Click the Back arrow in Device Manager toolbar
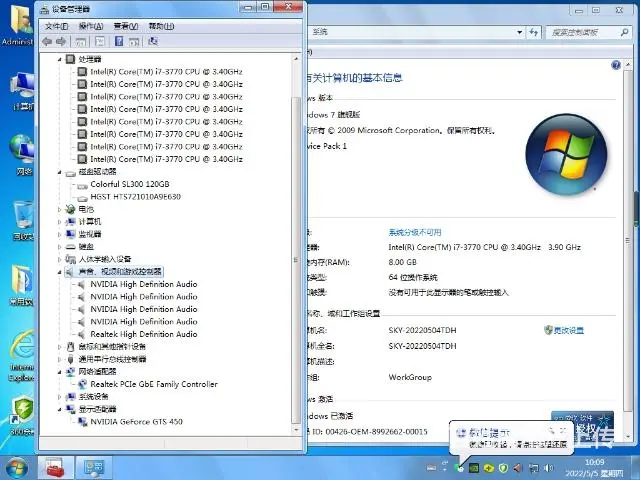This screenshot has width=640, height=480. click(47, 42)
